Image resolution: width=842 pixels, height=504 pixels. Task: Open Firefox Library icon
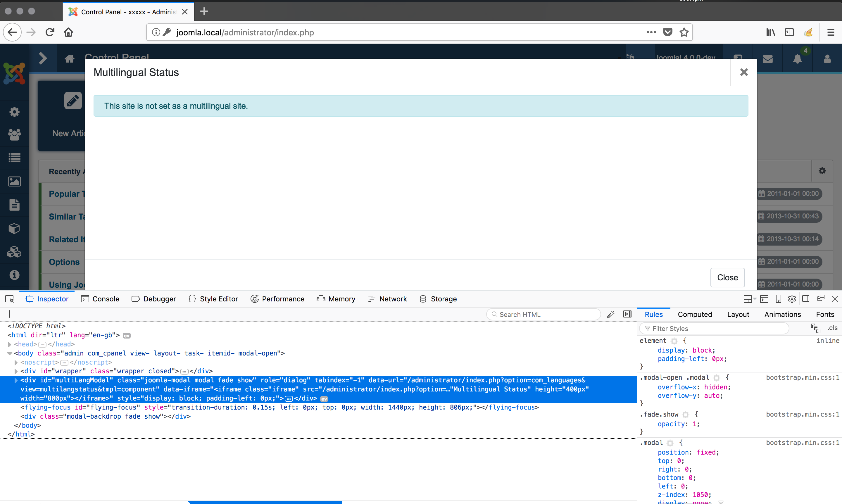(771, 32)
